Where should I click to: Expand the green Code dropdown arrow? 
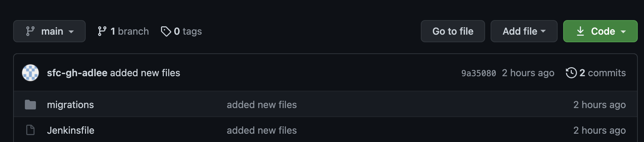623,31
